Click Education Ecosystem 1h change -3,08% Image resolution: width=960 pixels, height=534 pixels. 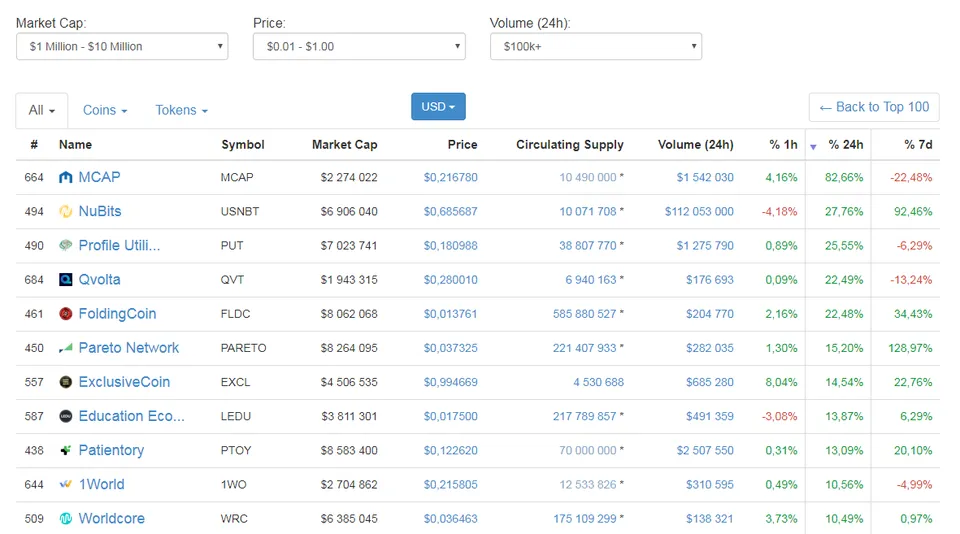coord(779,416)
